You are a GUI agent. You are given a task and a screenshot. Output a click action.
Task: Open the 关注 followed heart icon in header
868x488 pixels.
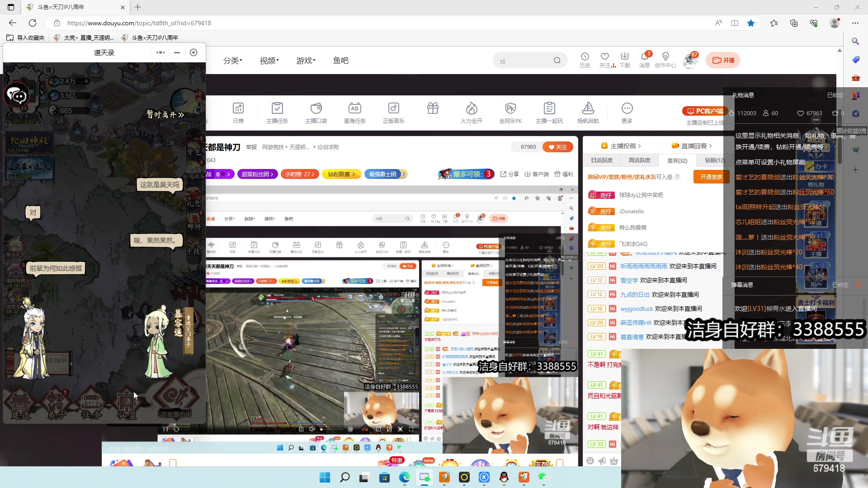605,60
